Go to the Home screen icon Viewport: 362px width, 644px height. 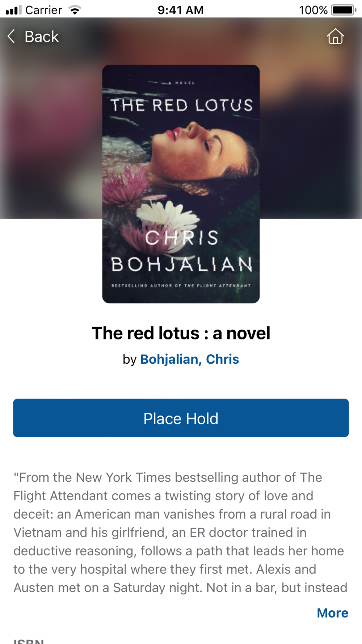[x=335, y=36]
